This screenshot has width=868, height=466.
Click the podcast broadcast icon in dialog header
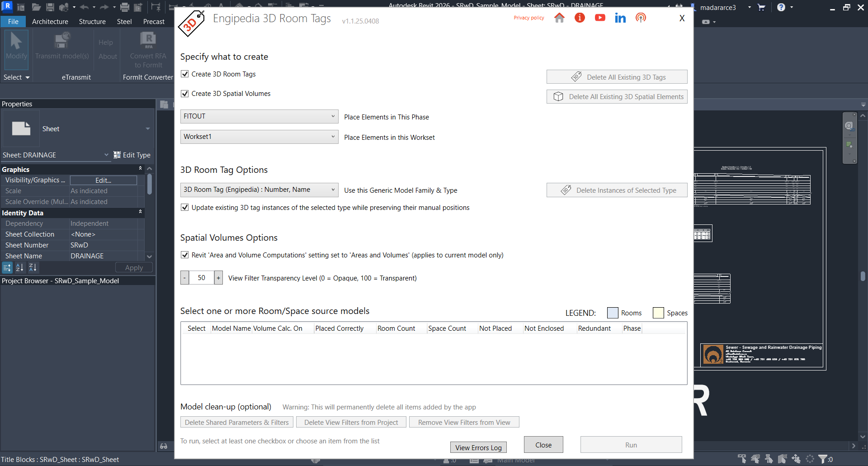click(x=641, y=18)
